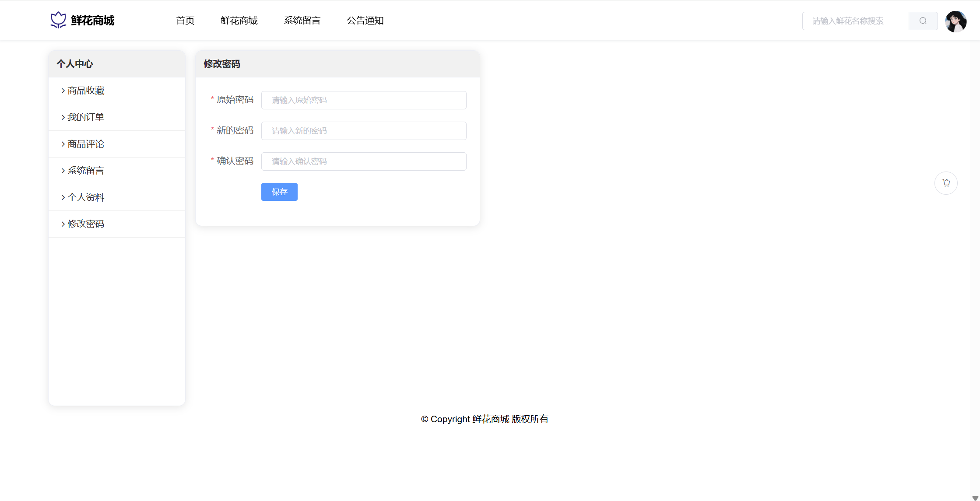Open 系统留言 in top navigation
Screen dimensions: 980x501
pos(302,21)
